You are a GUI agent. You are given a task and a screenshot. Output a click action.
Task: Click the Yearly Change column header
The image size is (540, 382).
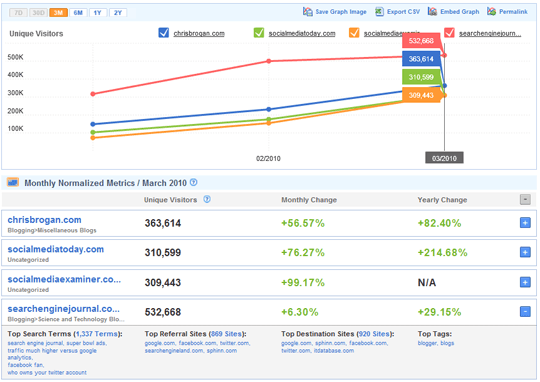click(442, 200)
